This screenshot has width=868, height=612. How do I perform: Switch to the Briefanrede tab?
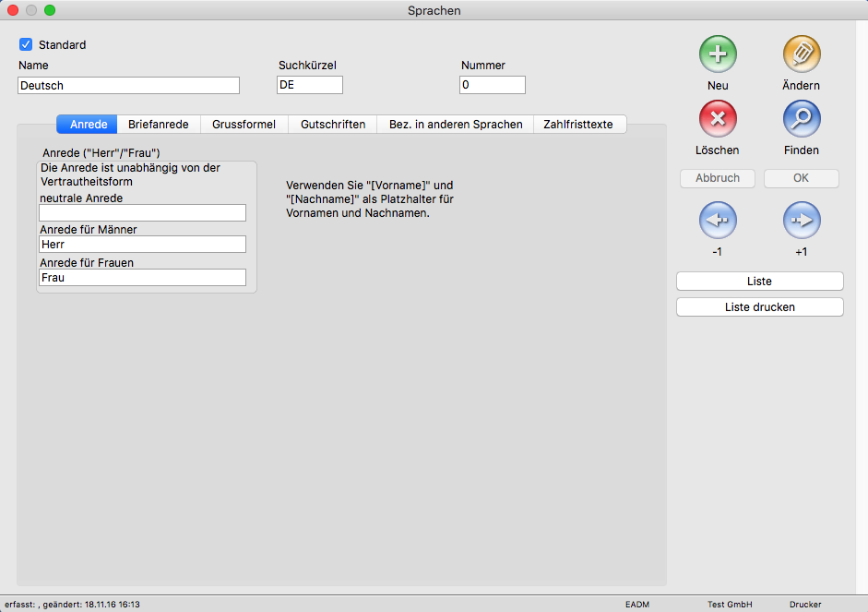(x=159, y=124)
